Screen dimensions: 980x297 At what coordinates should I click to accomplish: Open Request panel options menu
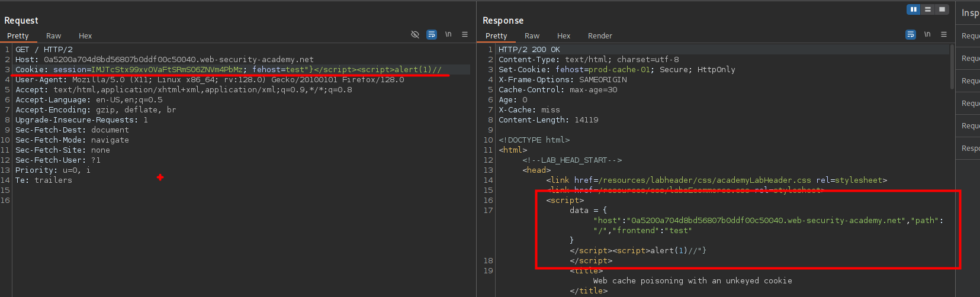click(465, 35)
